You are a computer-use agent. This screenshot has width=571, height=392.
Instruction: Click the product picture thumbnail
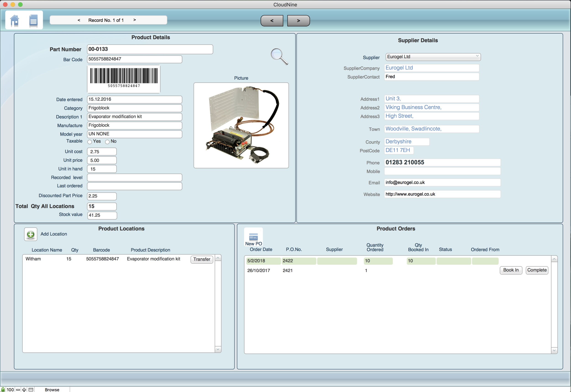(241, 125)
